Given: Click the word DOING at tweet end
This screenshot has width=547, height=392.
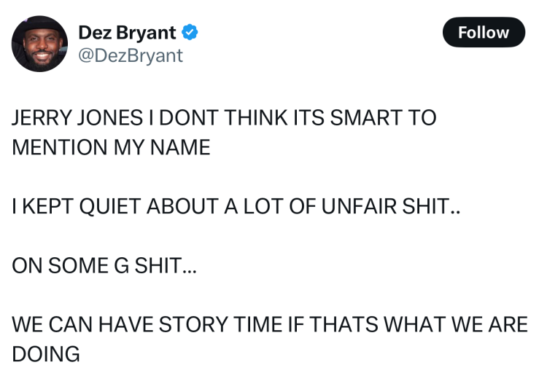Looking at the screenshot, I should tap(45, 354).
